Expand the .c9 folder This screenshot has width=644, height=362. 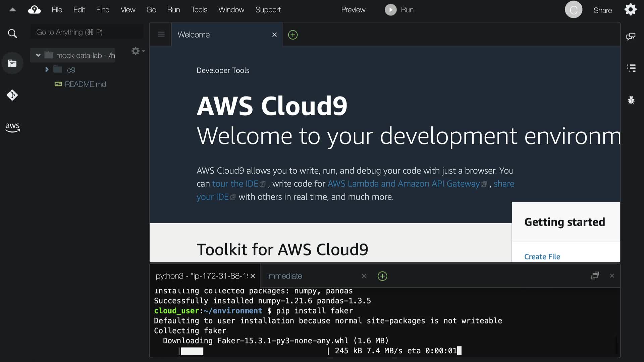[47, 70]
